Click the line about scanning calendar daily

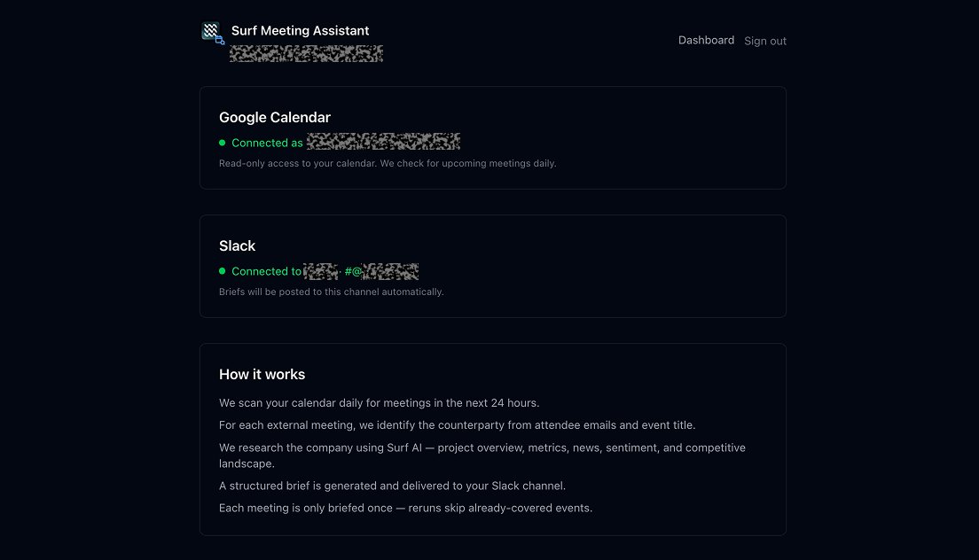point(379,402)
